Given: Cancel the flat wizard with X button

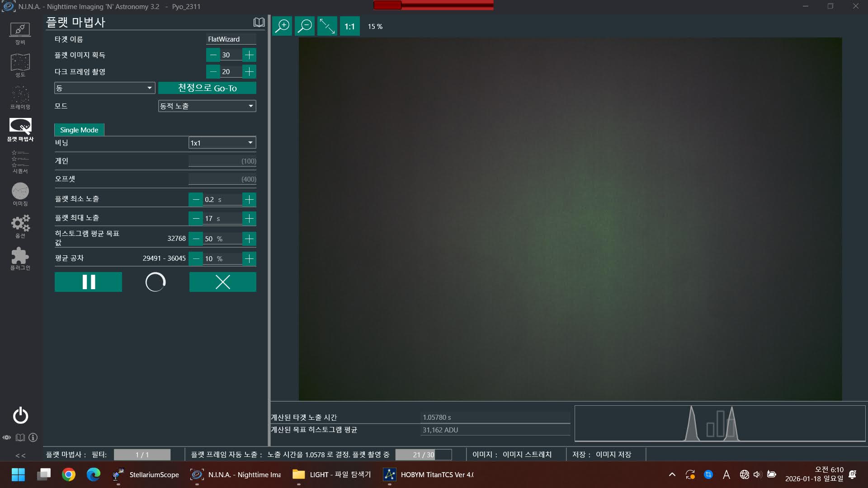Looking at the screenshot, I should [222, 282].
